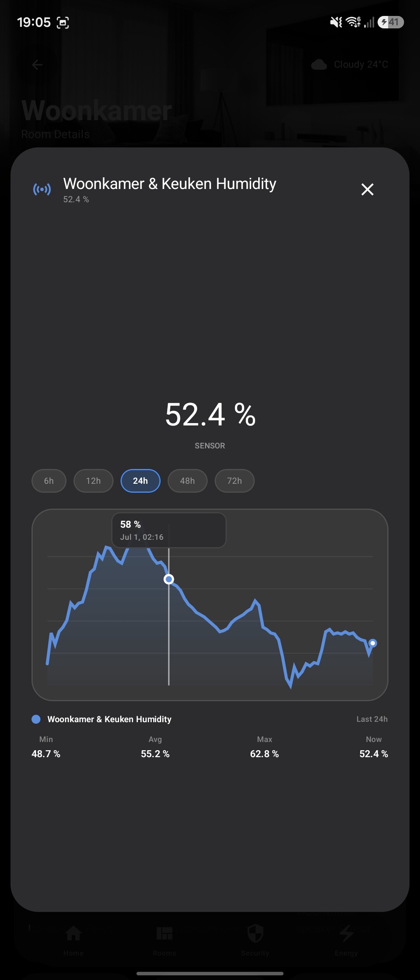
Task: Toggle Woonkamer & Keuken Humidity legend
Action: (101, 719)
